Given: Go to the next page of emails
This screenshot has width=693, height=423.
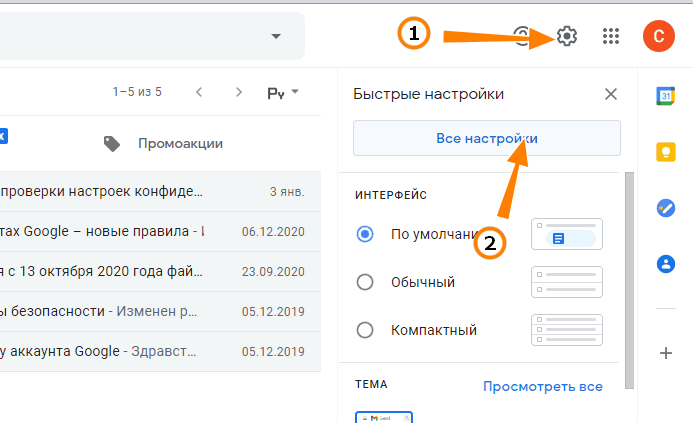Looking at the screenshot, I should [x=238, y=93].
